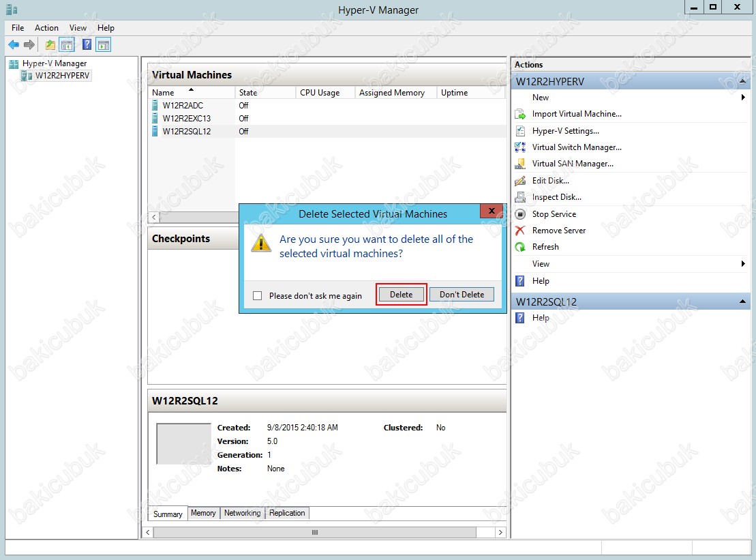Switch to the Replication tab

coord(287,513)
